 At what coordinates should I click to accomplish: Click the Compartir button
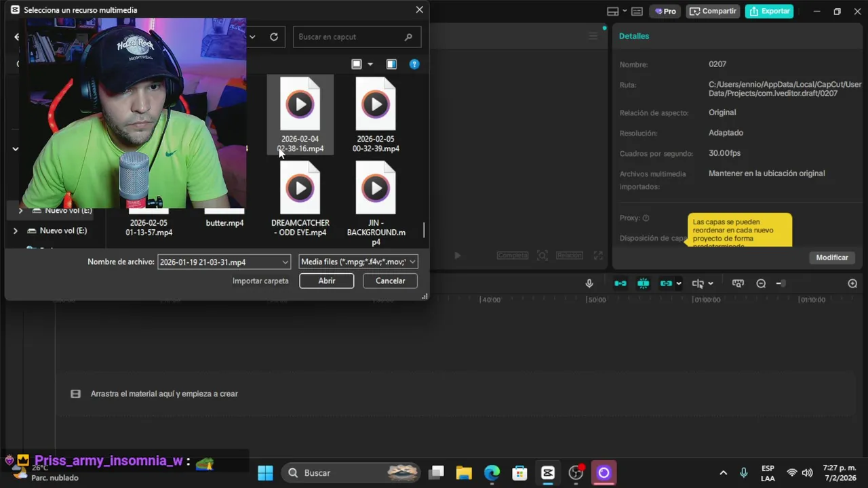pyautogui.click(x=713, y=12)
